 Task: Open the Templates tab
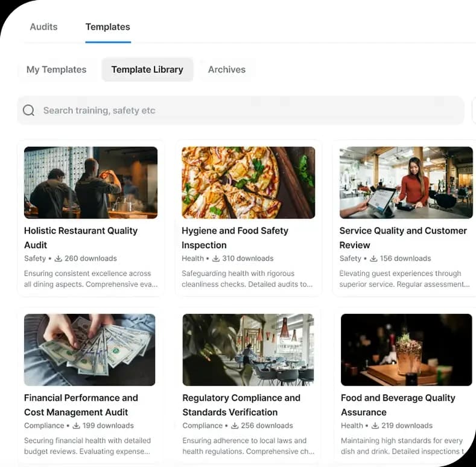click(x=108, y=27)
